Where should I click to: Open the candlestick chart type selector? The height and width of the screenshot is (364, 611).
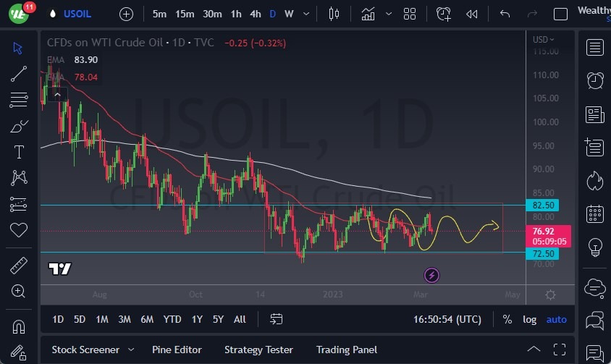334,14
